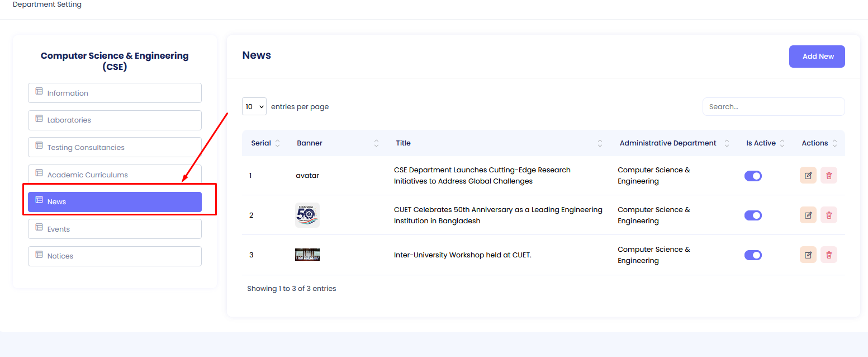Viewport: 868px width, 357px height.
Task: Go to the Events menu item
Action: click(115, 229)
